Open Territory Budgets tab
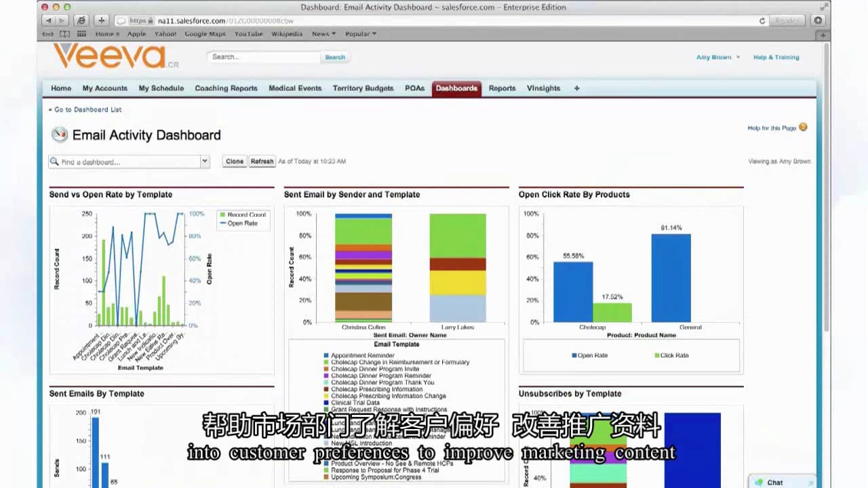This screenshot has height=488, width=868. point(363,88)
